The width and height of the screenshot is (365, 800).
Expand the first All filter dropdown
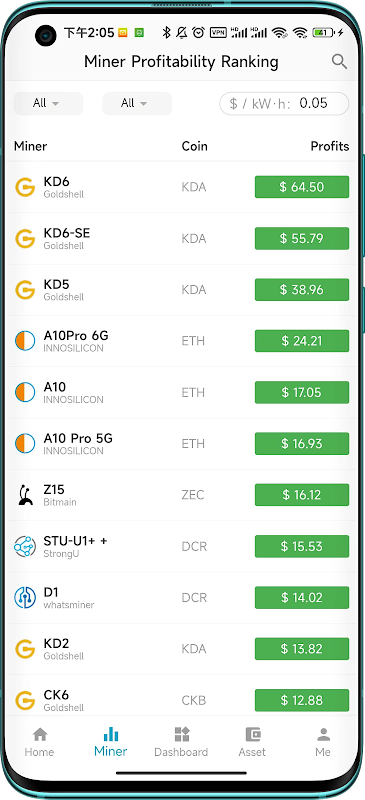[48, 104]
